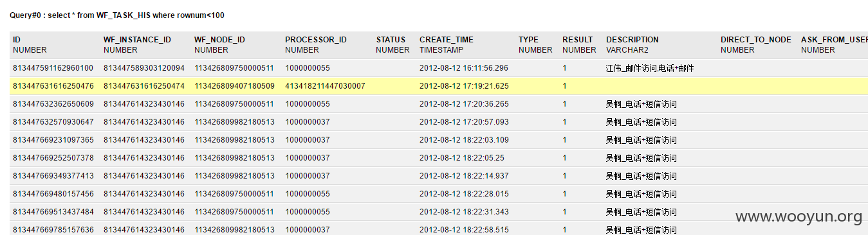
Task: Select the PROCESSOR_ID column header
Action: pyautogui.click(x=316, y=40)
